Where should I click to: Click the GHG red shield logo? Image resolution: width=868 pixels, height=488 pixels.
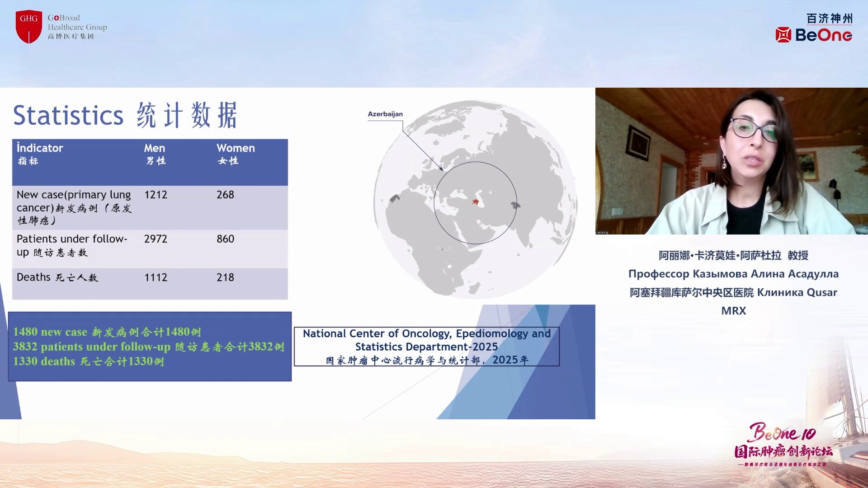coord(29,27)
